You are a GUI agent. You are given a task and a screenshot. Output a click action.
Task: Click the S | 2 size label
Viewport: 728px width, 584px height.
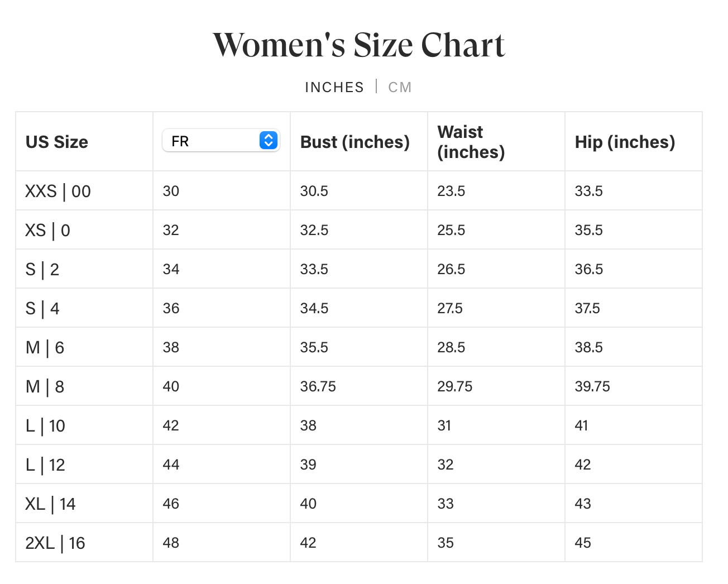(42, 270)
